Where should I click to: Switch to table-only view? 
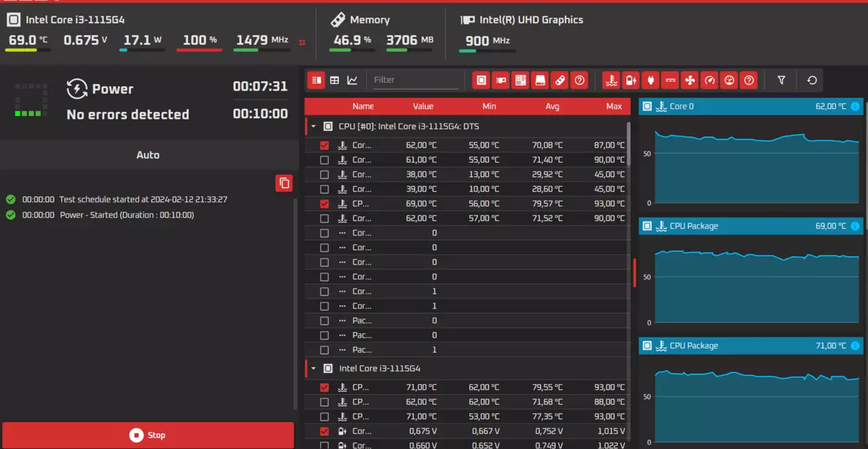[x=334, y=80]
